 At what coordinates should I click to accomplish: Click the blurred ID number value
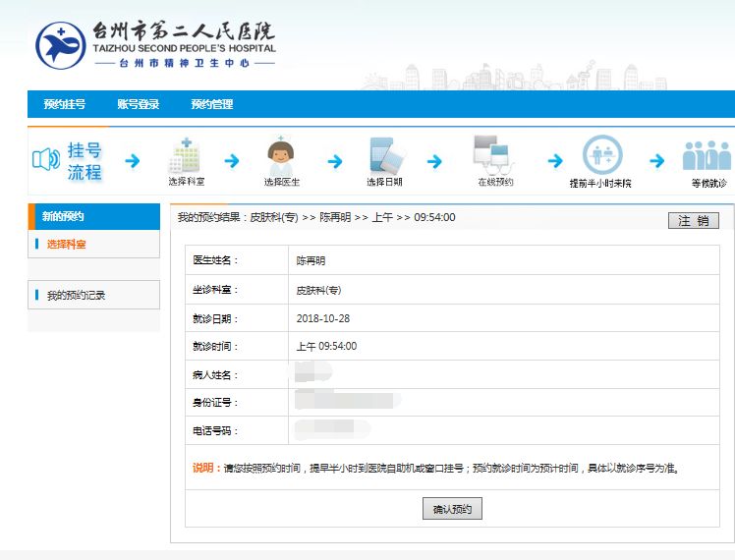(347, 400)
